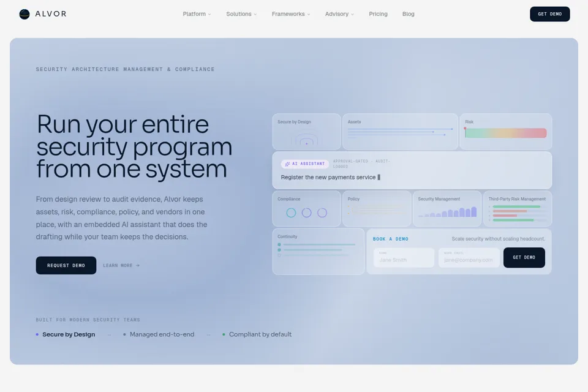Click the Built for Modern Security Teams label
The width and height of the screenshot is (588, 392).
(x=88, y=320)
